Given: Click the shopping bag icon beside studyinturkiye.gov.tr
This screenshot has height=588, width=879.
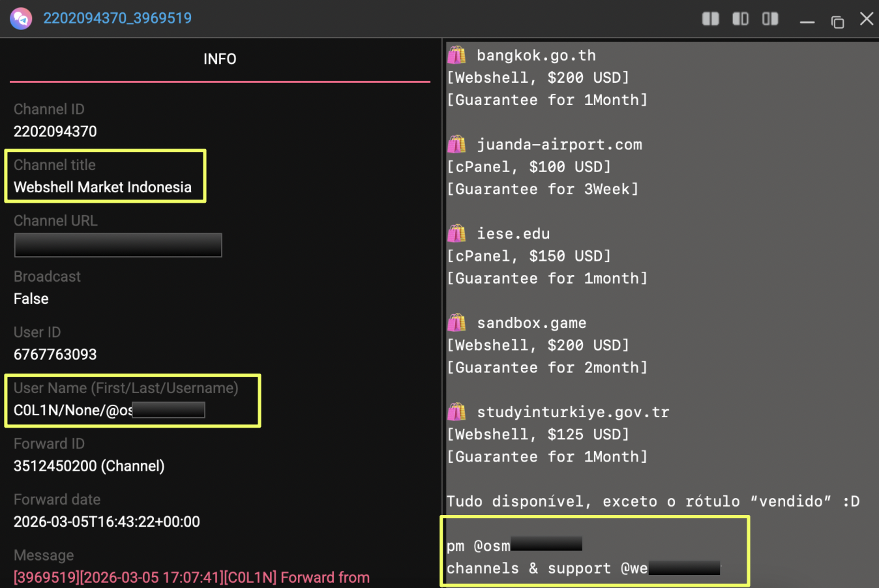Looking at the screenshot, I should (456, 412).
